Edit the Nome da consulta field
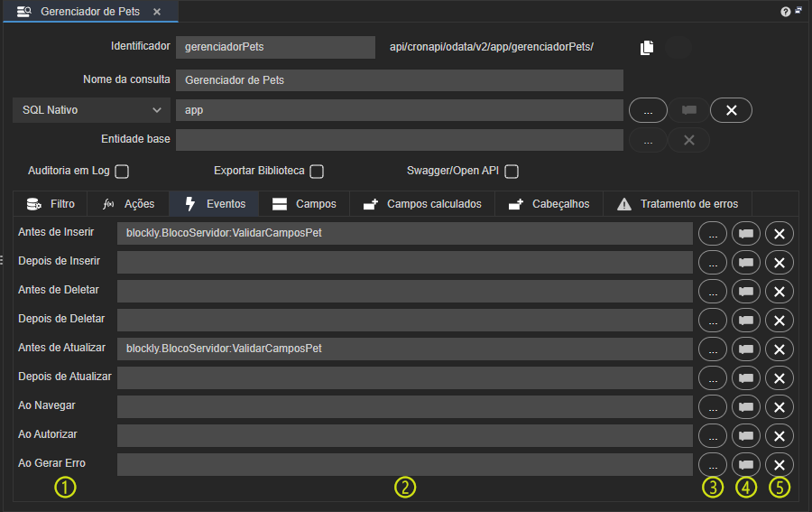Viewport: 812px width, 512px height. pos(400,80)
